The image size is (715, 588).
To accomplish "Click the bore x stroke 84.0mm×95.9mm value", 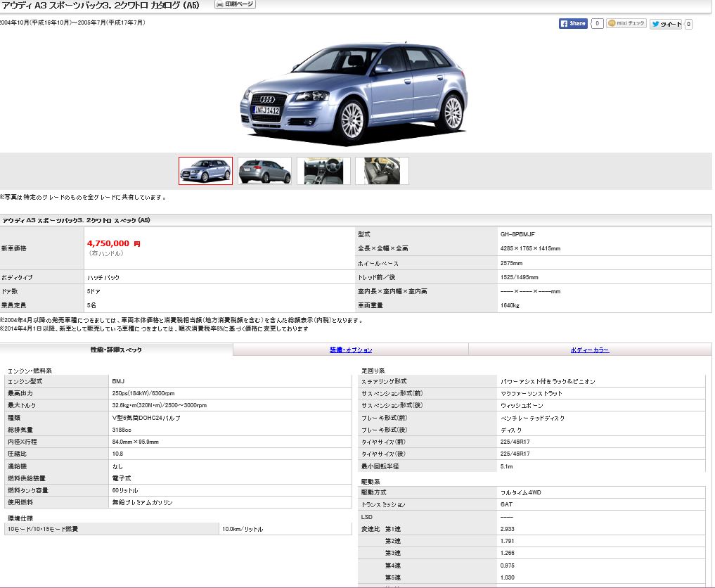I will click(136, 442).
